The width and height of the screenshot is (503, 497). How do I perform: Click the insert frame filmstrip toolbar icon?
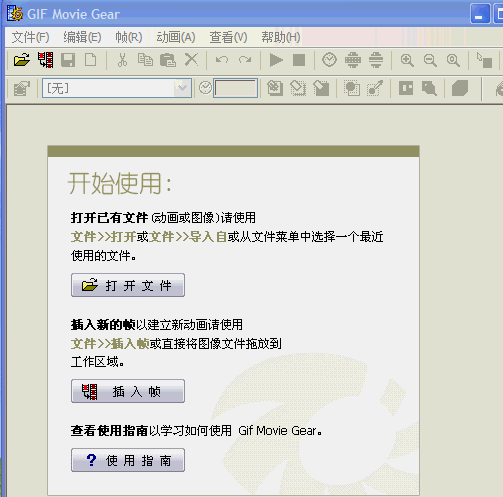point(45,60)
